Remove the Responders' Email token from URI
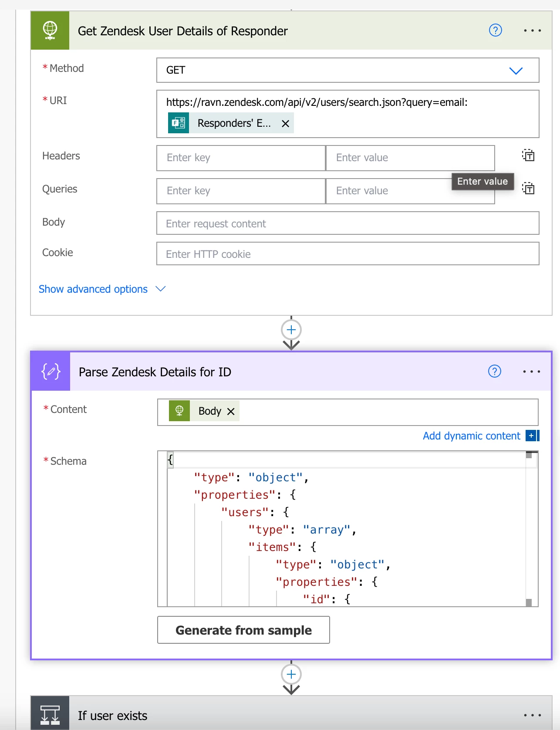The height and width of the screenshot is (730, 560). pyautogui.click(x=286, y=124)
